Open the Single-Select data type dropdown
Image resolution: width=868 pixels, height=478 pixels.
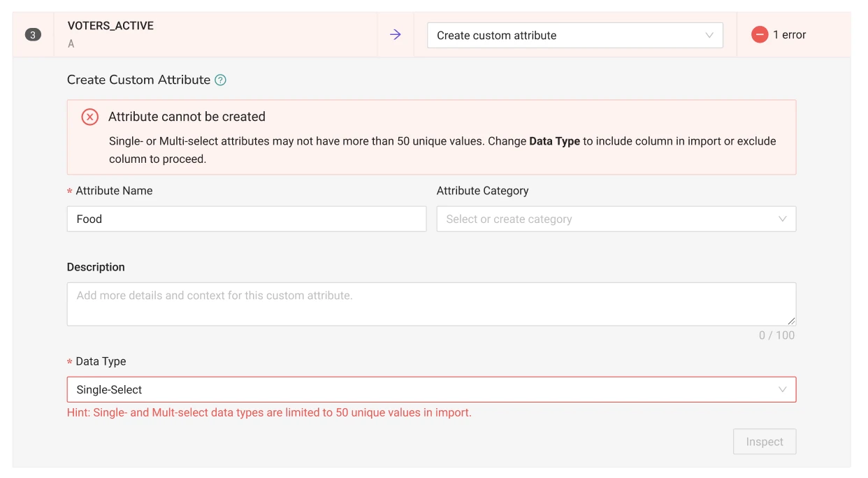tap(431, 389)
